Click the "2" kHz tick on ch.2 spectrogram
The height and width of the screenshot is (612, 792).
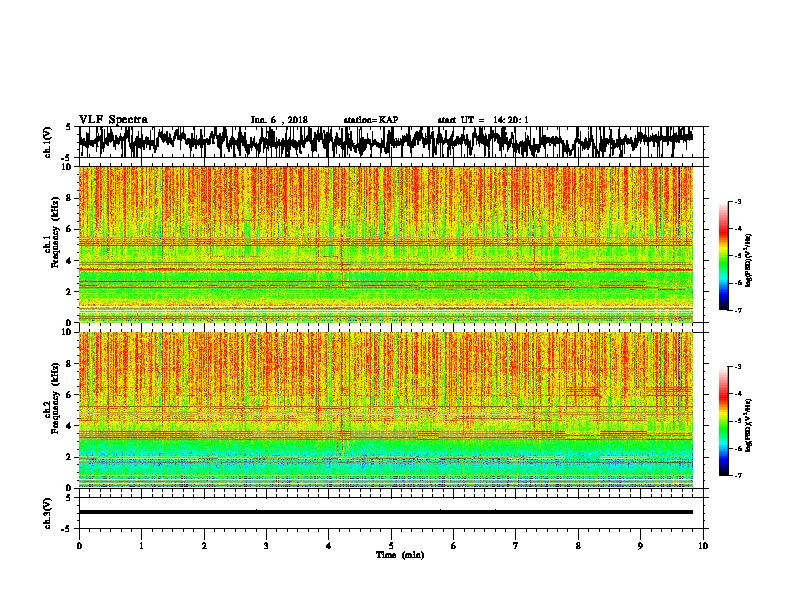[x=71, y=457]
